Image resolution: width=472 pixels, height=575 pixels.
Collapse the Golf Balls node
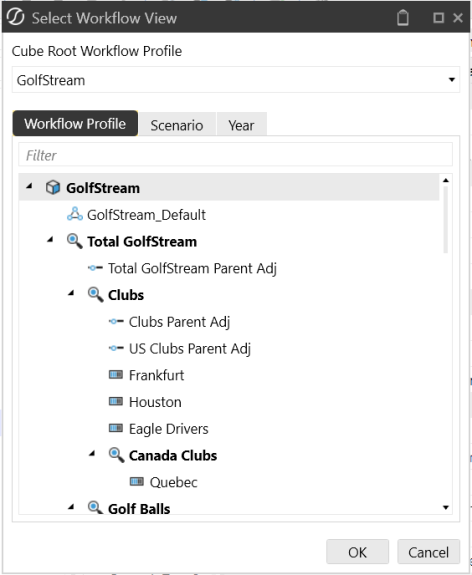71,507
